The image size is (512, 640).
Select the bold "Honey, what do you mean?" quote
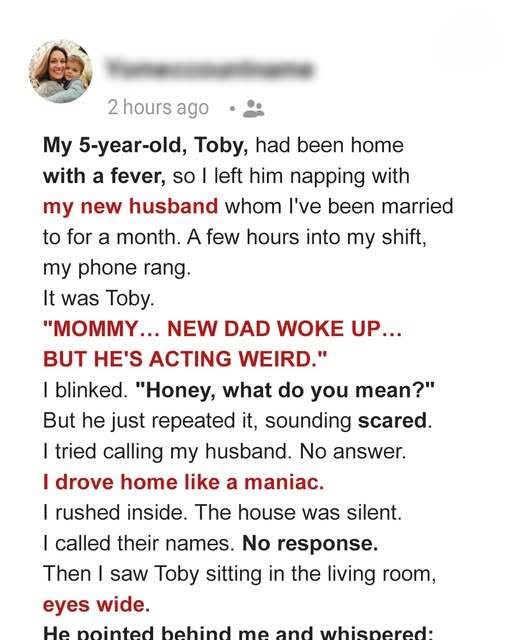[284, 390]
